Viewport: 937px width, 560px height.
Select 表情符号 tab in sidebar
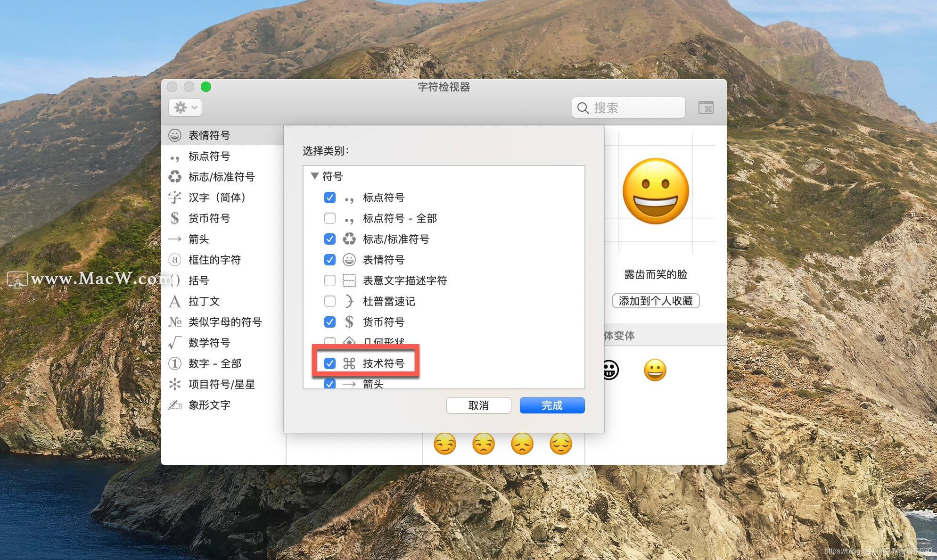point(209,135)
